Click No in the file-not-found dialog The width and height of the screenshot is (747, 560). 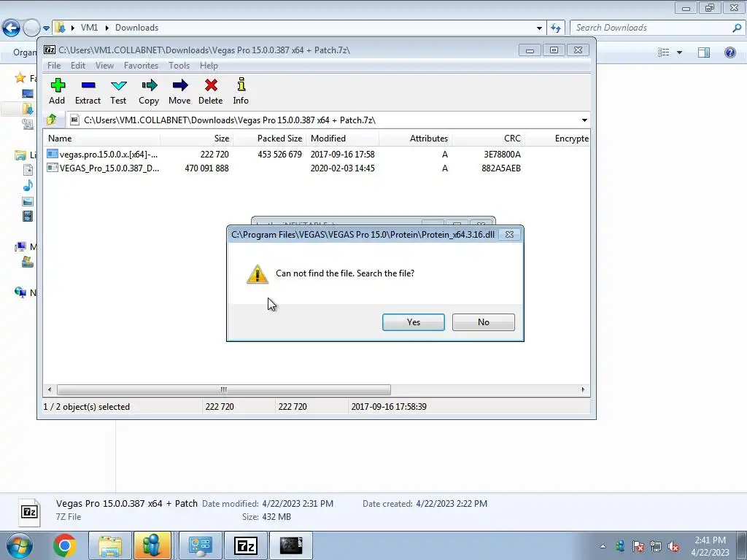pyautogui.click(x=484, y=322)
